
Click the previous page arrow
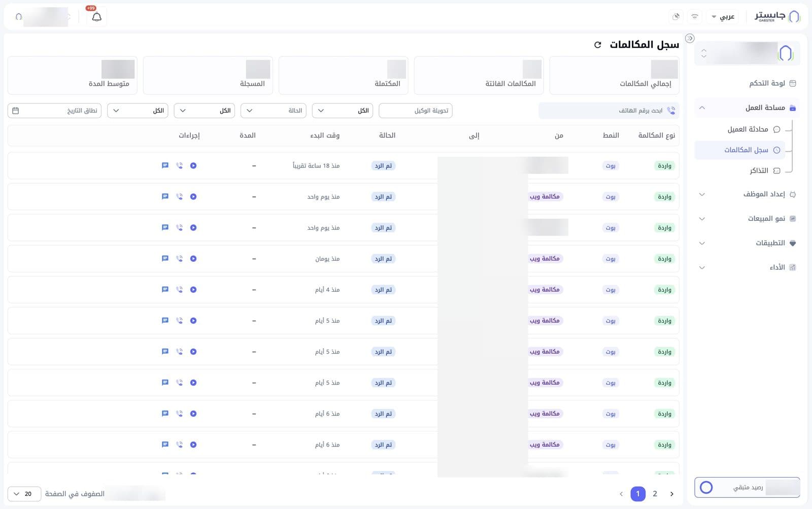click(621, 494)
